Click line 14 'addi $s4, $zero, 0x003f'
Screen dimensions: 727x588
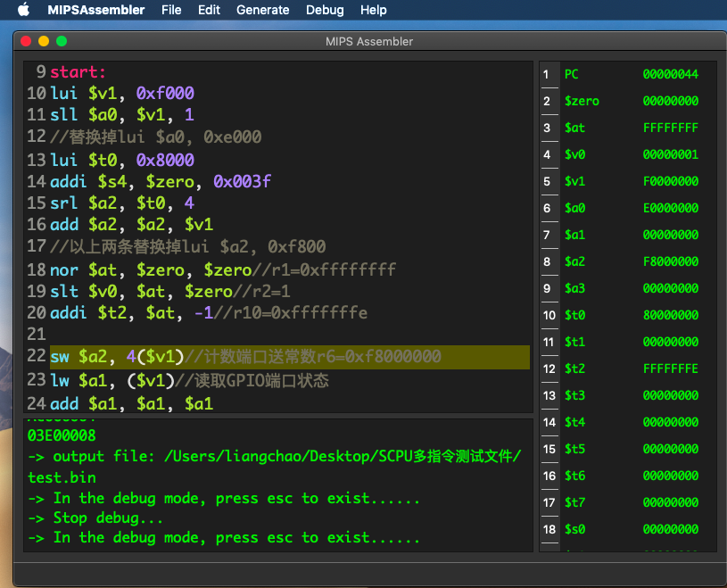(161, 181)
